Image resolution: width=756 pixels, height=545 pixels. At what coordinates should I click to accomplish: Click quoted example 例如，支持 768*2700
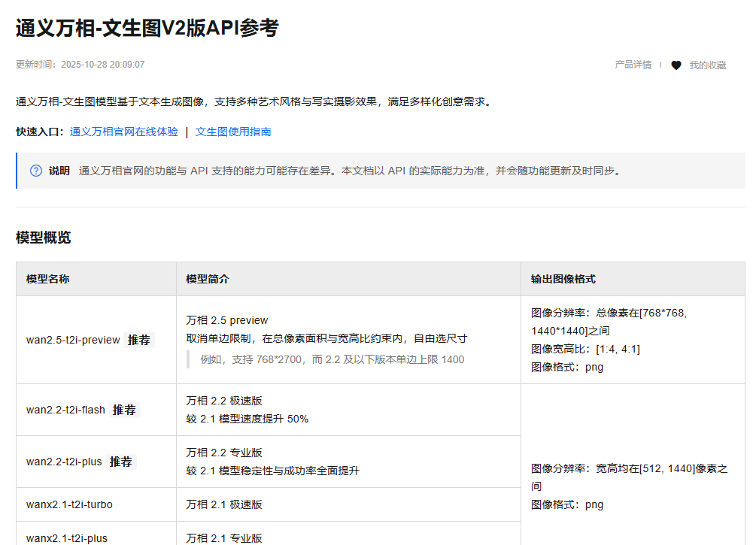332,359
